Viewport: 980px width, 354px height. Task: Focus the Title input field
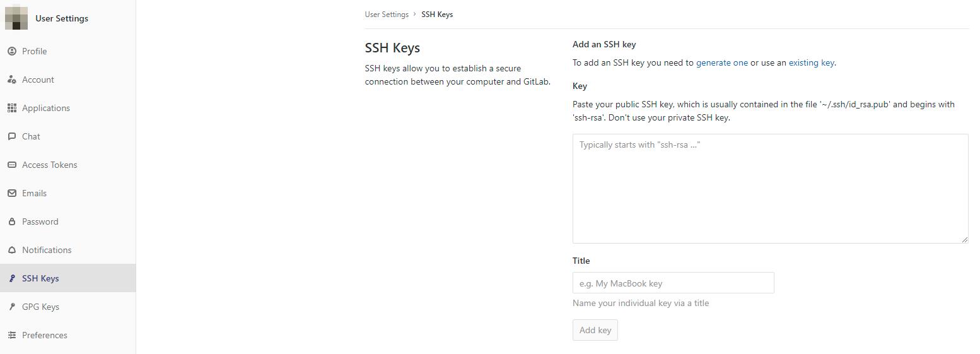click(x=674, y=283)
